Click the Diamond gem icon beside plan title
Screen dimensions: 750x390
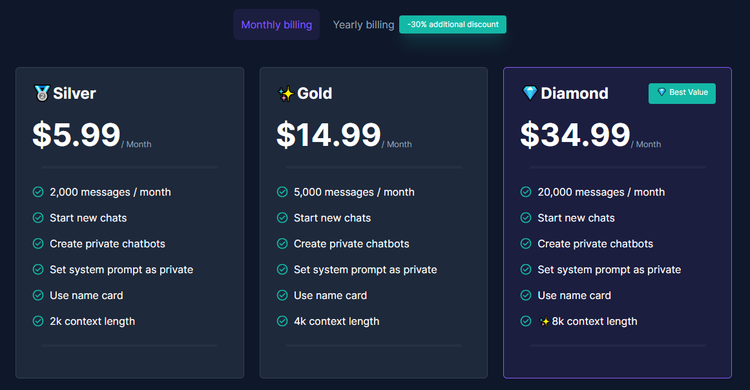[529, 93]
